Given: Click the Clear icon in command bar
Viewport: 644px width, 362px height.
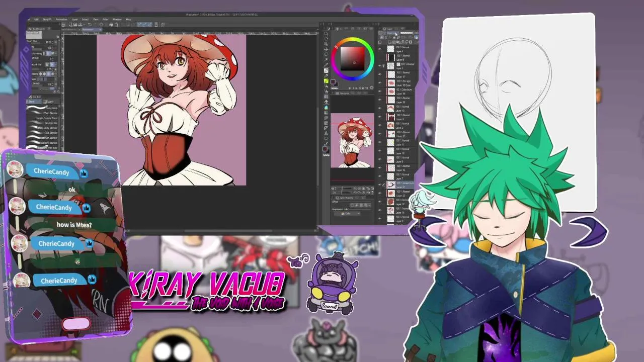Looking at the screenshot, I should pyautogui.click(x=101, y=25).
